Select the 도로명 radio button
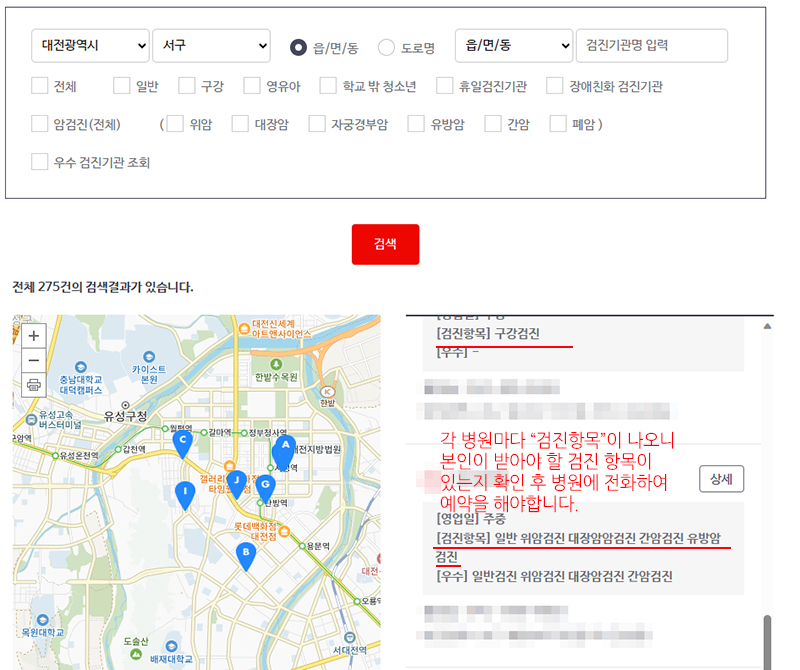The image size is (800, 670). click(x=386, y=45)
